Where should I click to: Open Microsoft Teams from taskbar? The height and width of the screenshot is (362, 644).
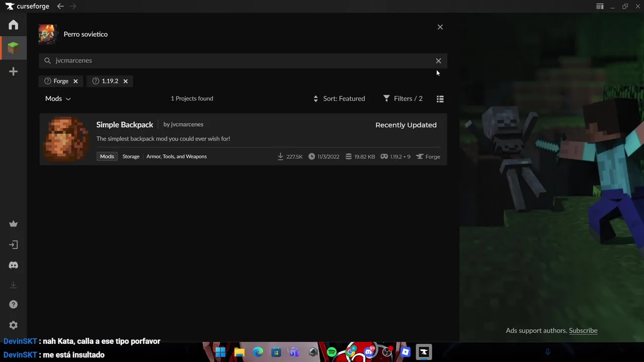(x=294, y=352)
